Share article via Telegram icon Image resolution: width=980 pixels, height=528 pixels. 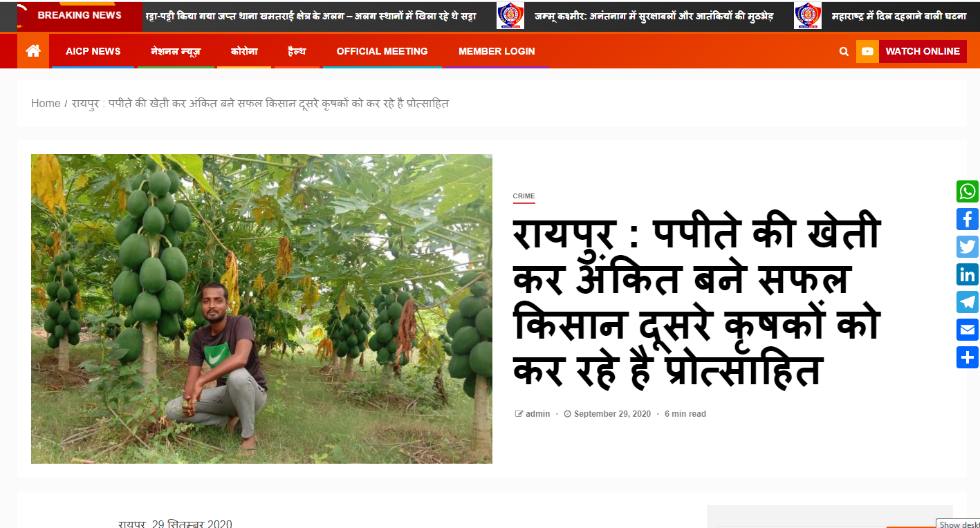968,302
